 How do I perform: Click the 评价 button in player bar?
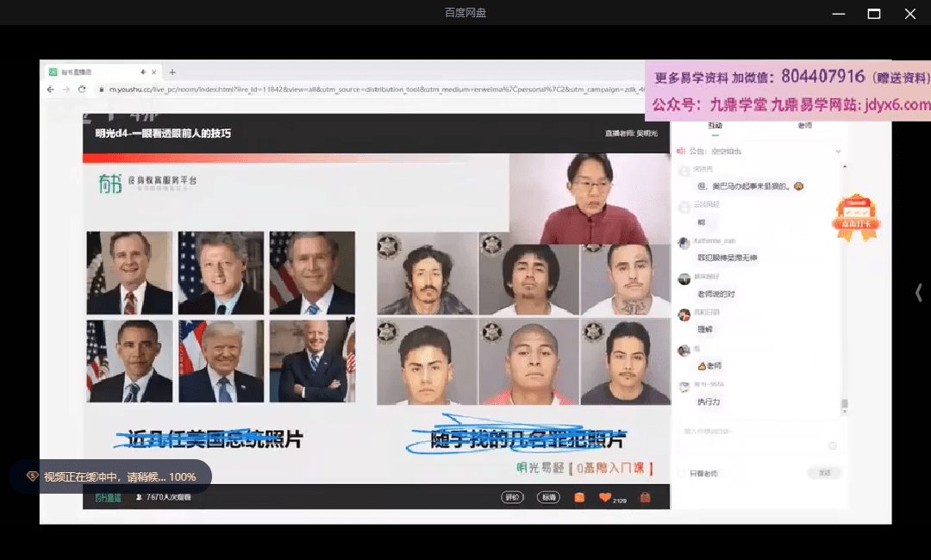(x=513, y=497)
